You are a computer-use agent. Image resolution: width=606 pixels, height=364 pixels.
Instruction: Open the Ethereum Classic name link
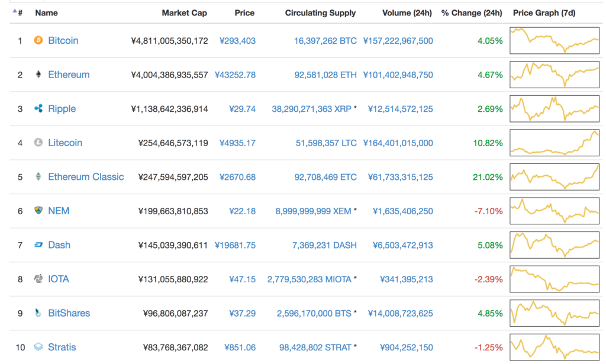pyautogui.click(x=86, y=177)
